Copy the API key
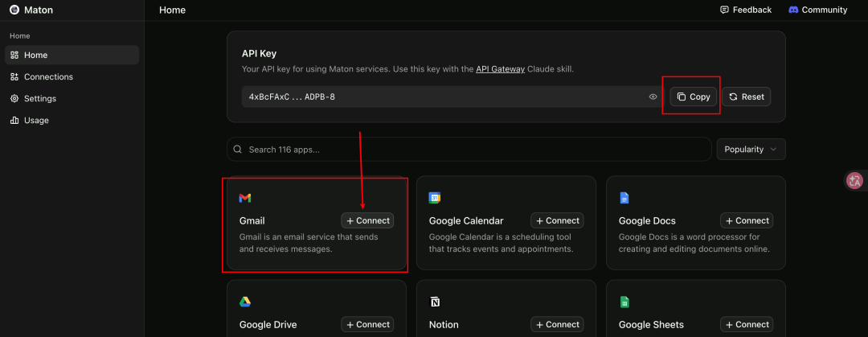The image size is (868, 337). [694, 97]
